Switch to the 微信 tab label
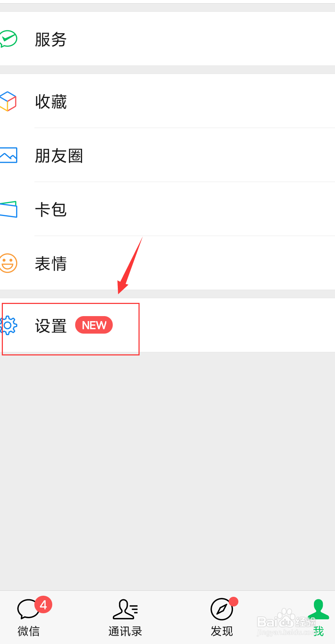The height and width of the screenshot is (644, 335). pos(29,631)
